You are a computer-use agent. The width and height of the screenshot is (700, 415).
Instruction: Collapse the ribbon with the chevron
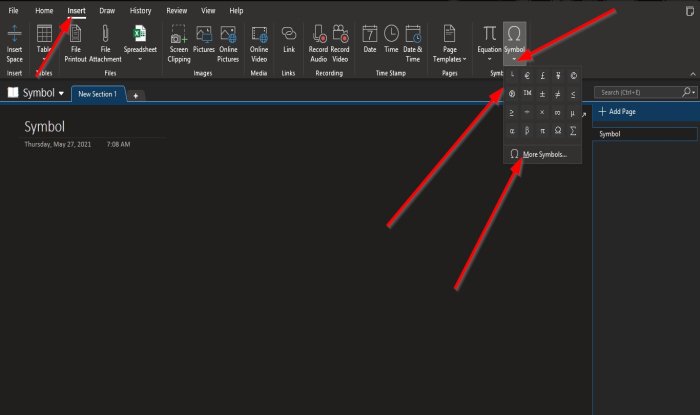click(692, 74)
